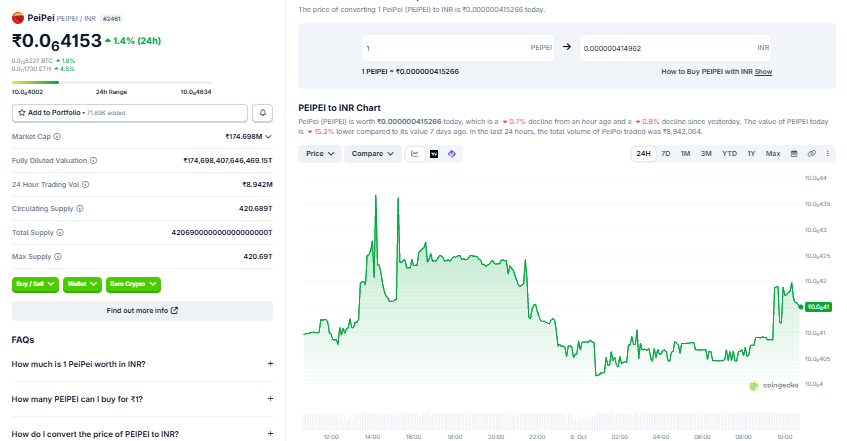Click Add to Portfolio button
Image resolution: width=847 pixels, height=441 pixels.
pos(130,113)
